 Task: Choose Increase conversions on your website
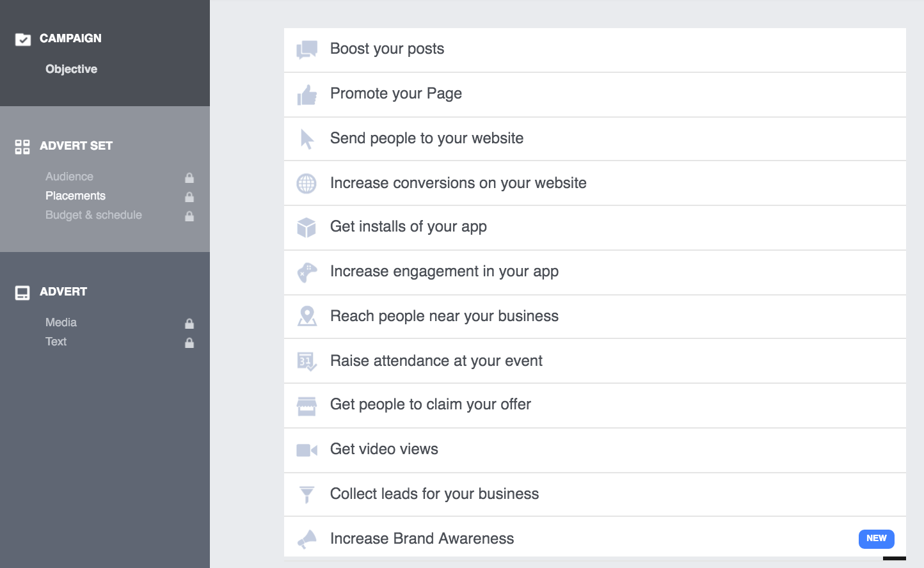pyautogui.click(x=595, y=184)
